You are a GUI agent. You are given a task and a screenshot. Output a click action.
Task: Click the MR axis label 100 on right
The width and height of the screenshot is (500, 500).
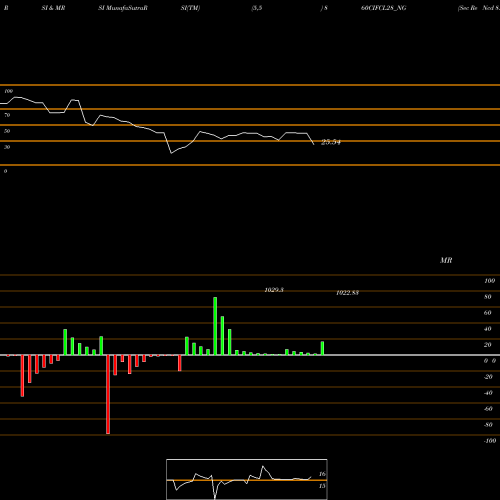click(489, 281)
